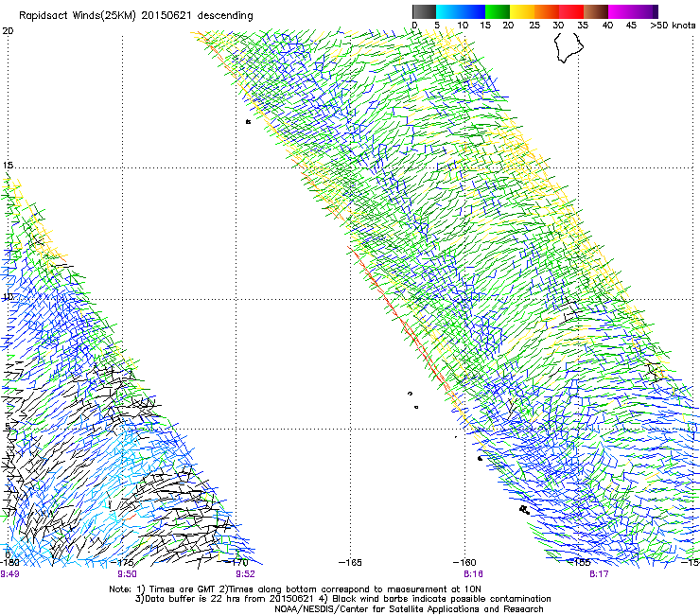The image size is (700, 615).
Task: Click the '-170' longitude axis label
Action: coord(238,563)
